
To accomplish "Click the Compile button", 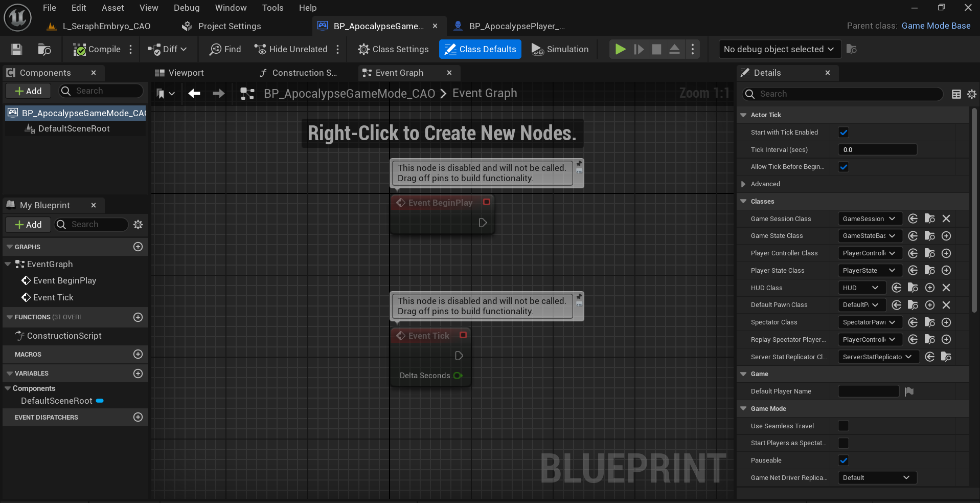I will point(97,49).
